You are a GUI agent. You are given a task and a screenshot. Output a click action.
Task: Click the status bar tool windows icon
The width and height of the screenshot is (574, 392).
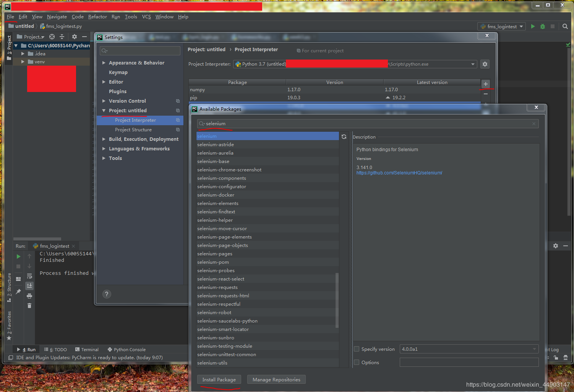click(x=11, y=358)
